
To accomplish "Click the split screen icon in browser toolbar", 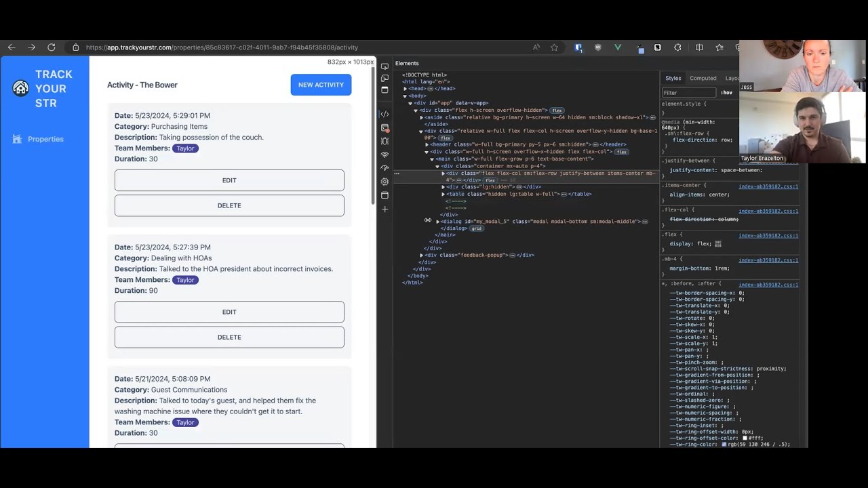I will [699, 47].
